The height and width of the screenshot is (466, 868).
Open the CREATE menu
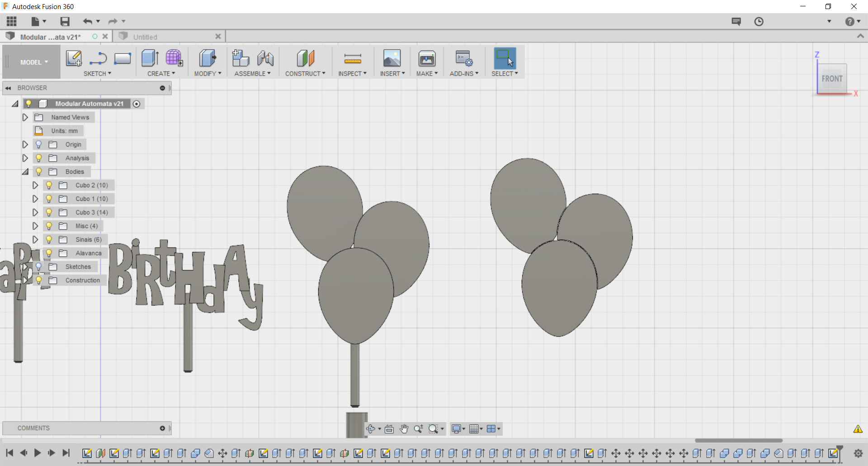[161, 74]
